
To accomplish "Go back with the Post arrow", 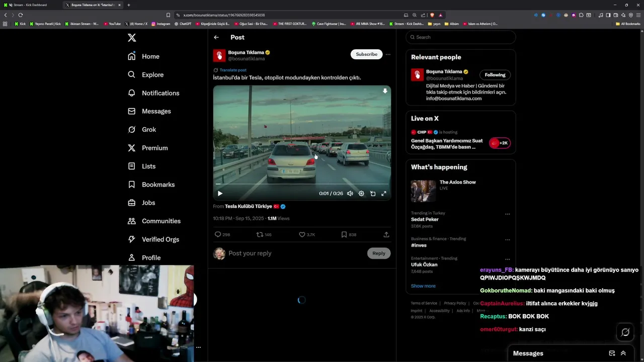I will 216,37.
